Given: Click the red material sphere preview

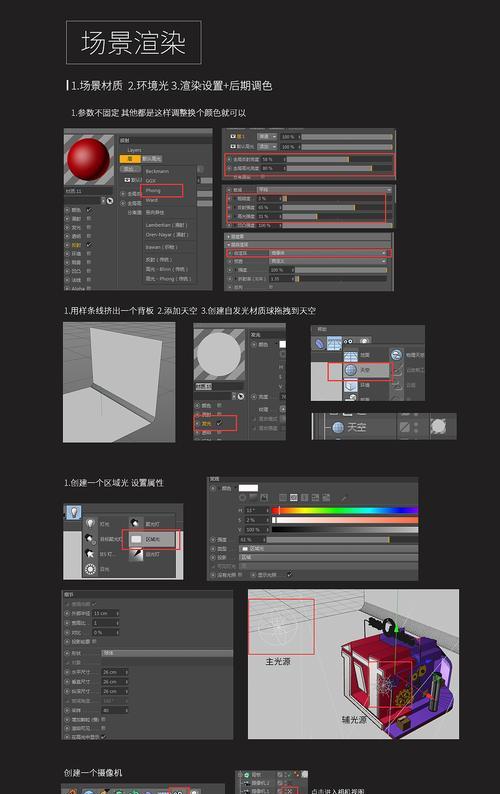Looking at the screenshot, I should pos(88,159).
